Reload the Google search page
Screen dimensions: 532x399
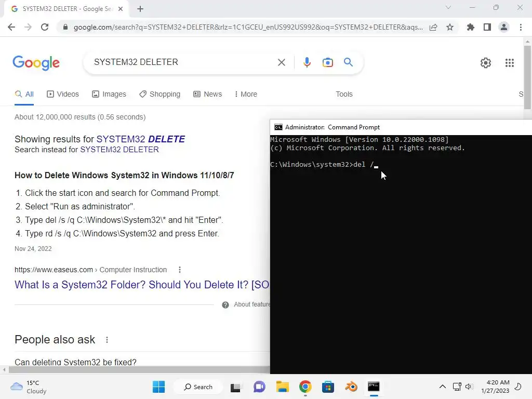click(45, 27)
